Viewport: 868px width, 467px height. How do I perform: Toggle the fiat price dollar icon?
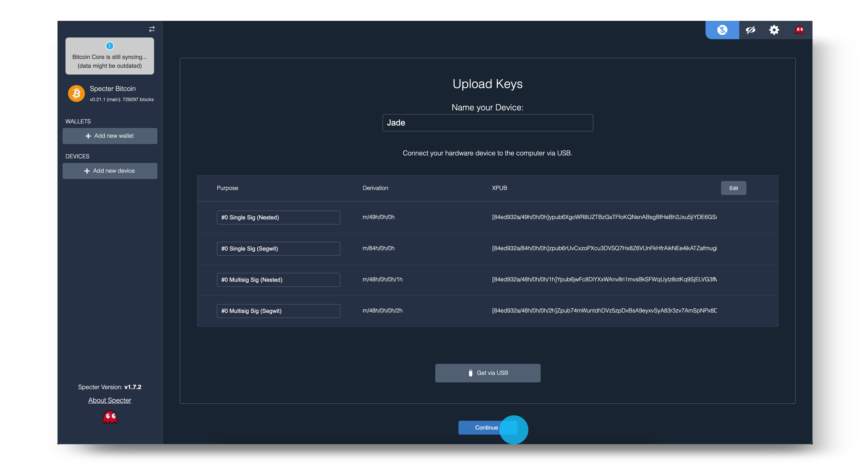(722, 30)
